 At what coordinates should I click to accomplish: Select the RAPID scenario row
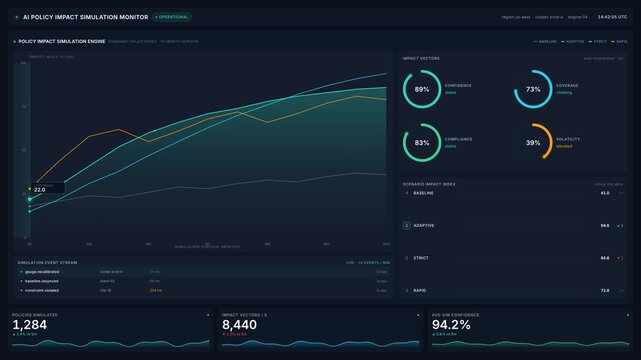pyautogui.click(x=513, y=291)
